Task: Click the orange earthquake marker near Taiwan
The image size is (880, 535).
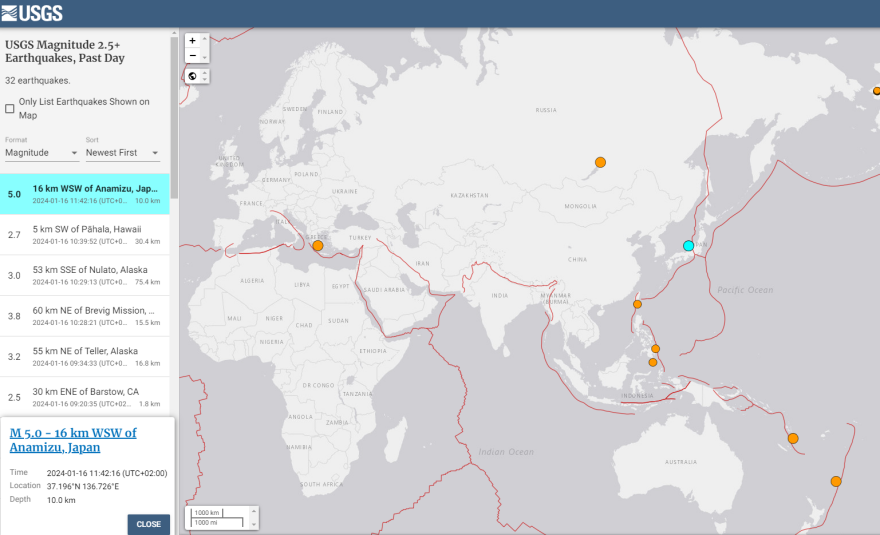Action: [x=637, y=304]
